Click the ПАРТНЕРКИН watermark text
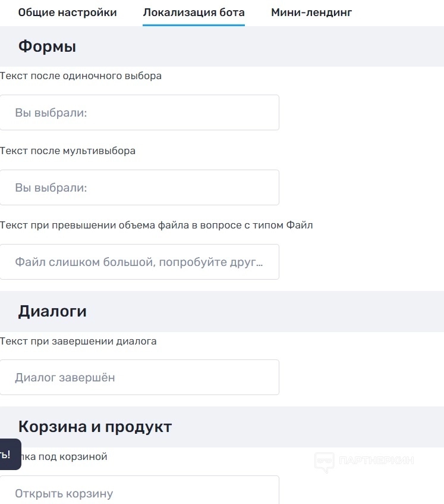Viewport: 444px width, 504px height. click(376, 460)
